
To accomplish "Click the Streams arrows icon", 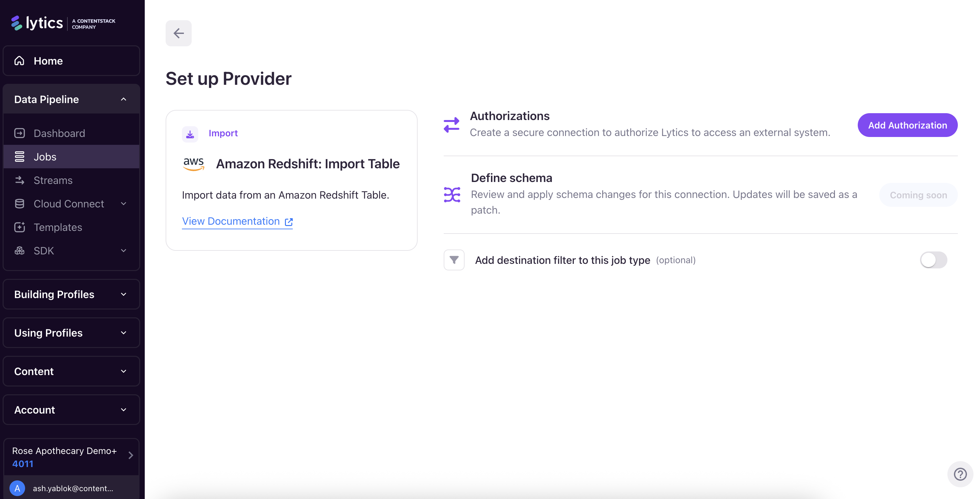I will [20, 180].
